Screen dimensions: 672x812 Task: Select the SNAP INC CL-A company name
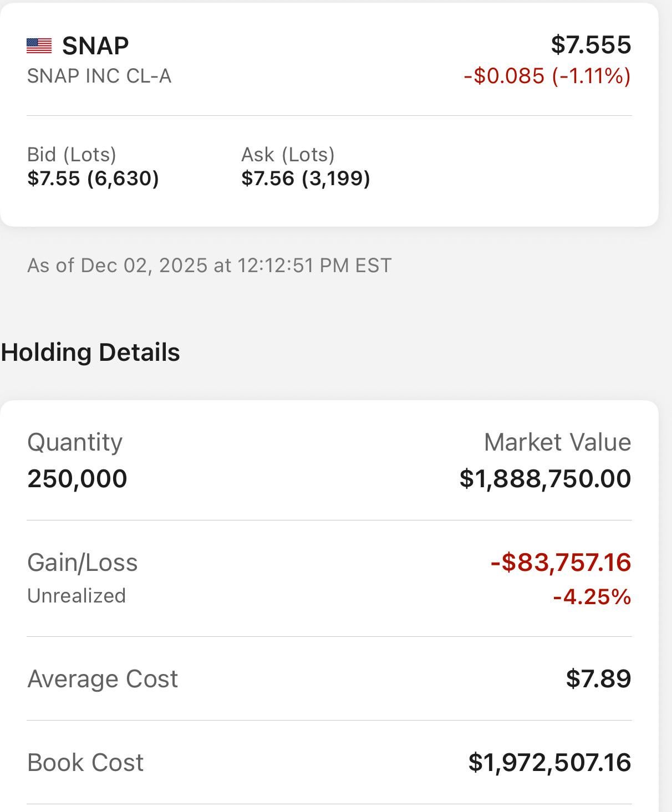99,76
